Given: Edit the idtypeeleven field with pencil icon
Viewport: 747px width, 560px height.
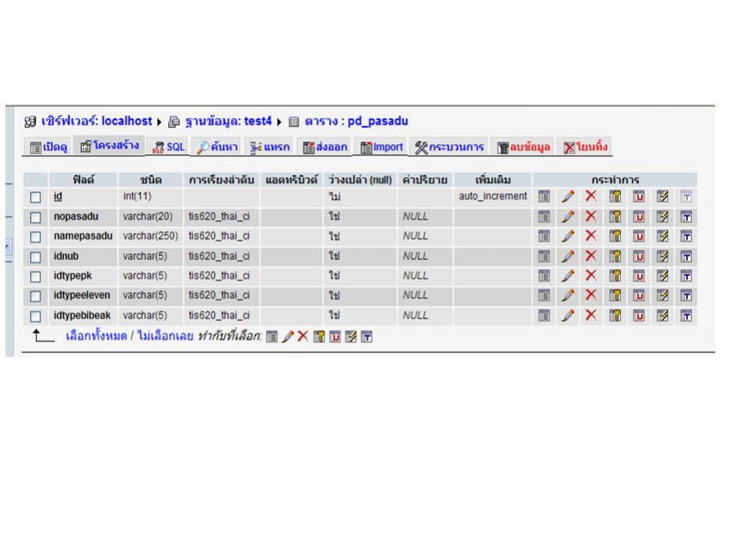Looking at the screenshot, I should [x=567, y=296].
